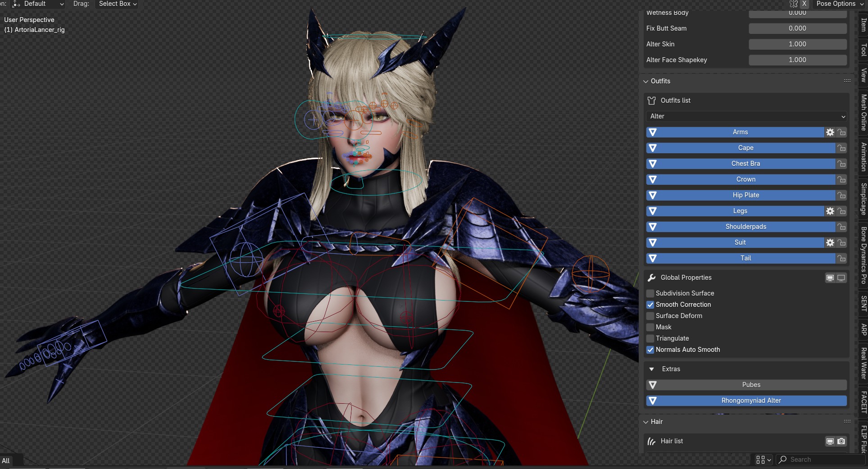The height and width of the screenshot is (469, 868).
Task: Click the Outfits list shirt icon
Action: pos(651,100)
